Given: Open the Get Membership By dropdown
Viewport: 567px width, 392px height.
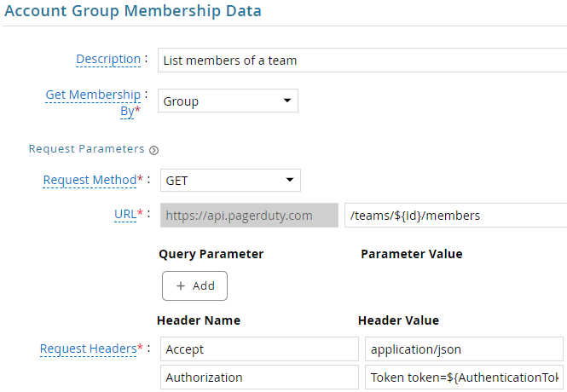Looking at the screenshot, I should (228, 101).
